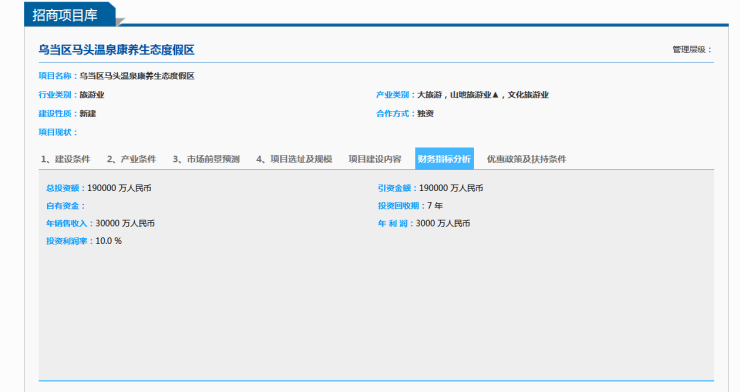
Task: Click the 总投资额 label
Action: (x=65, y=188)
